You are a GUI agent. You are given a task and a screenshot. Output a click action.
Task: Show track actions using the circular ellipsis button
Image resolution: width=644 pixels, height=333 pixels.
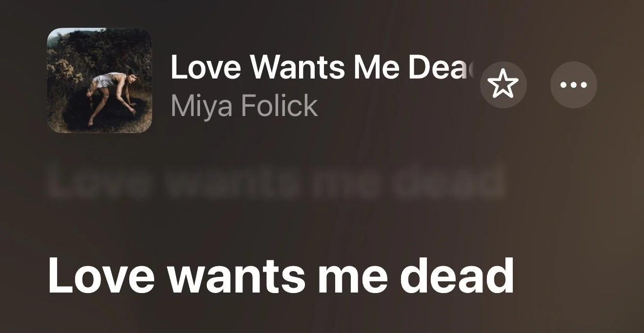click(574, 85)
